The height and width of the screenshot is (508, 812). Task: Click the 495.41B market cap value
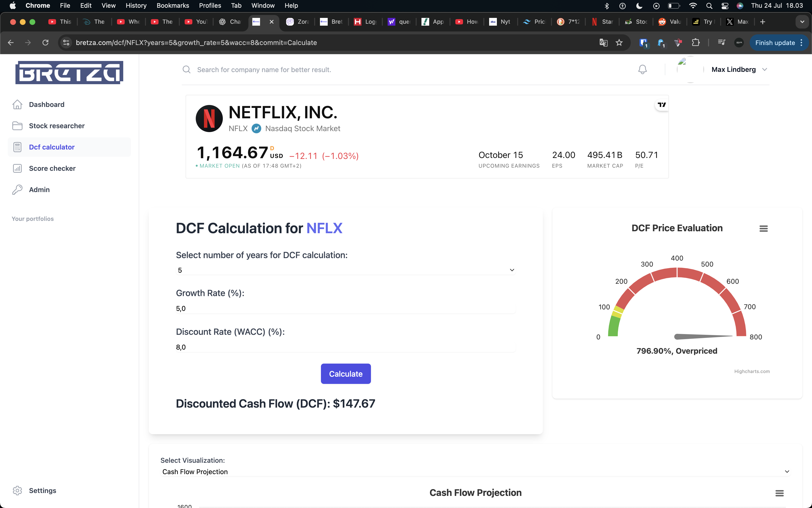coord(605,155)
